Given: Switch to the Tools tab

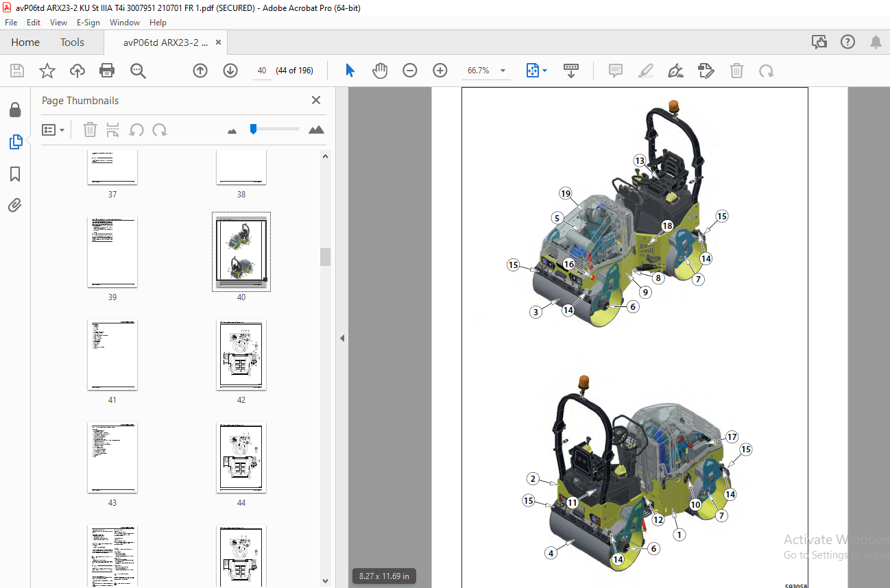Looking at the screenshot, I should tap(72, 42).
